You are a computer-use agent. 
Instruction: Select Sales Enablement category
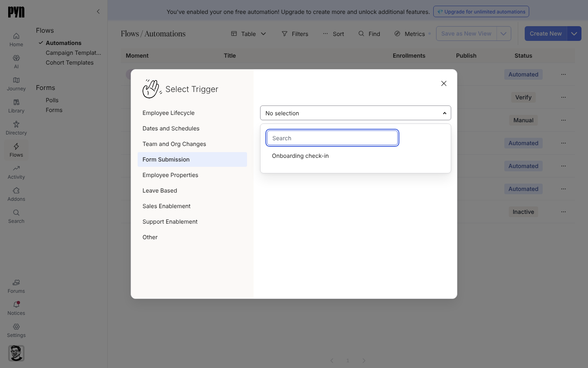tap(192, 206)
